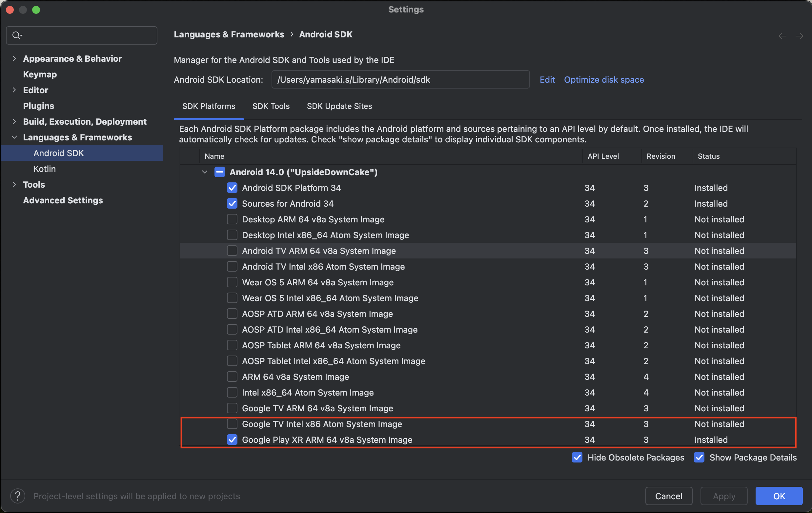Image resolution: width=812 pixels, height=513 pixels.
Task: Select Android SDK in the sidebar
Action: point(82,153)
